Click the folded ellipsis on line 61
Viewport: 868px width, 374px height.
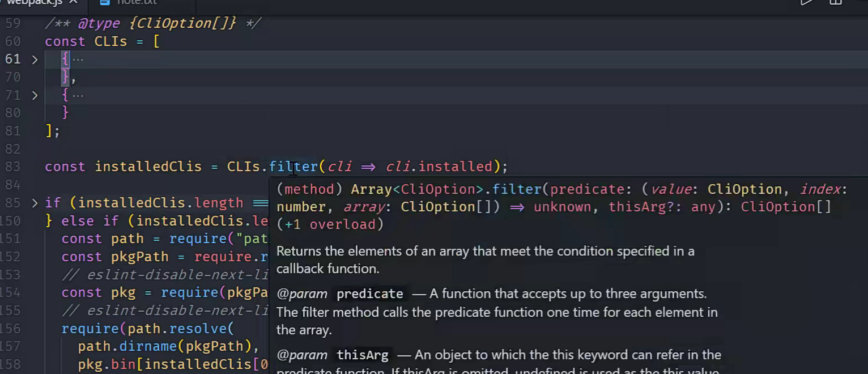pyautogui.click(x=78, y=59)
